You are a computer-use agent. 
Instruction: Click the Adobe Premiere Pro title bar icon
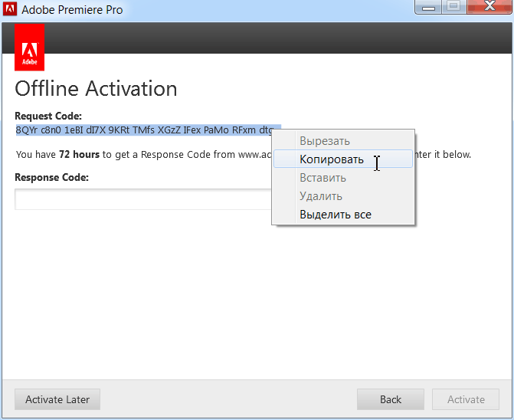pos(9,9)
